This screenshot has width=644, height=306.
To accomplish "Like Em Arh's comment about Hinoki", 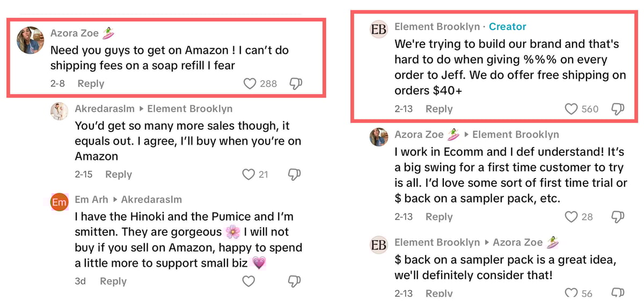I will pos(248,281).
